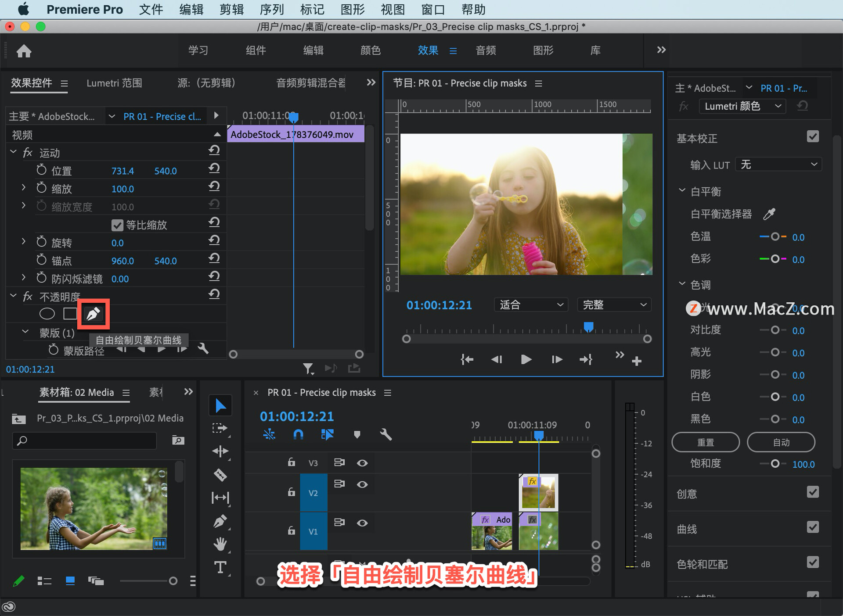
Task: Reset the Position parameter
Action: 214,168
